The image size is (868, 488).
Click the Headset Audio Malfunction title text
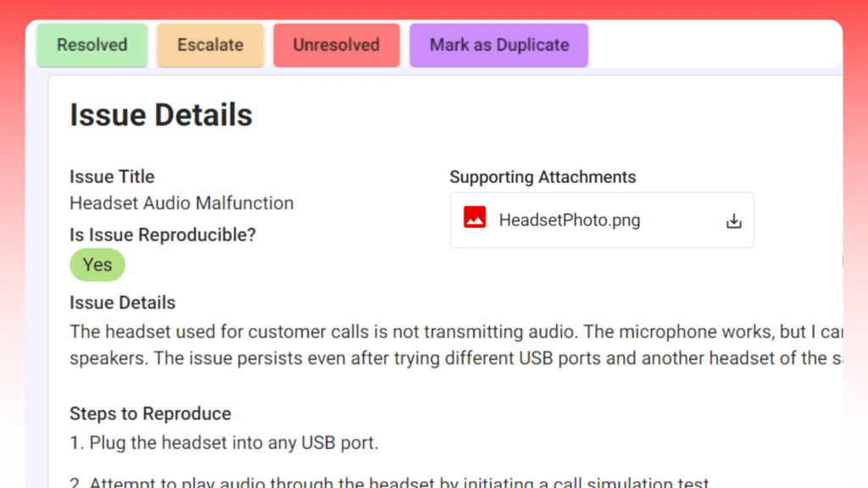pyautogui.click(x=181, y=203)
